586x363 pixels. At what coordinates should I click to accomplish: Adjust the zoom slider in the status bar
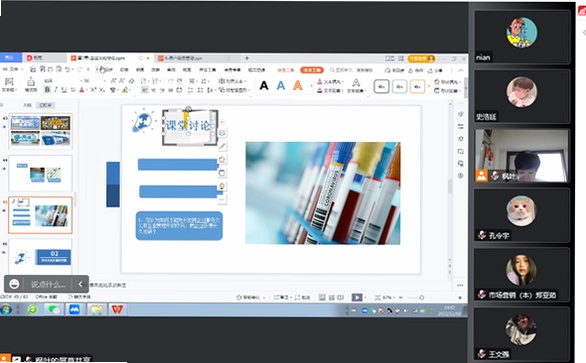click(422, 298)
